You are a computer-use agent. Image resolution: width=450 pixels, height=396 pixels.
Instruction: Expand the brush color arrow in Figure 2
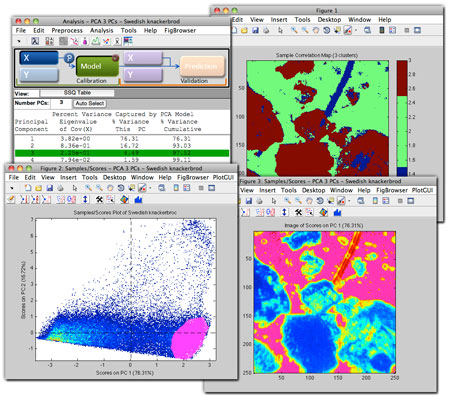coord(150,188)
